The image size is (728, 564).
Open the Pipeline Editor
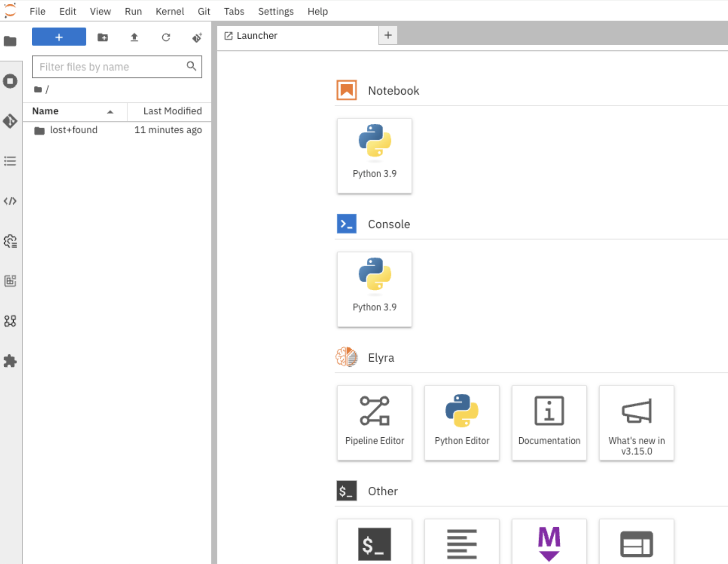(374, 423)
